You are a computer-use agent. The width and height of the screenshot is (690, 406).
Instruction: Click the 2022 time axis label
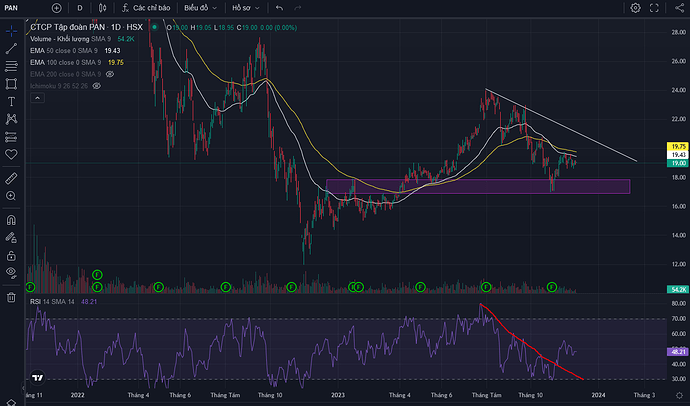click(77, 395)
